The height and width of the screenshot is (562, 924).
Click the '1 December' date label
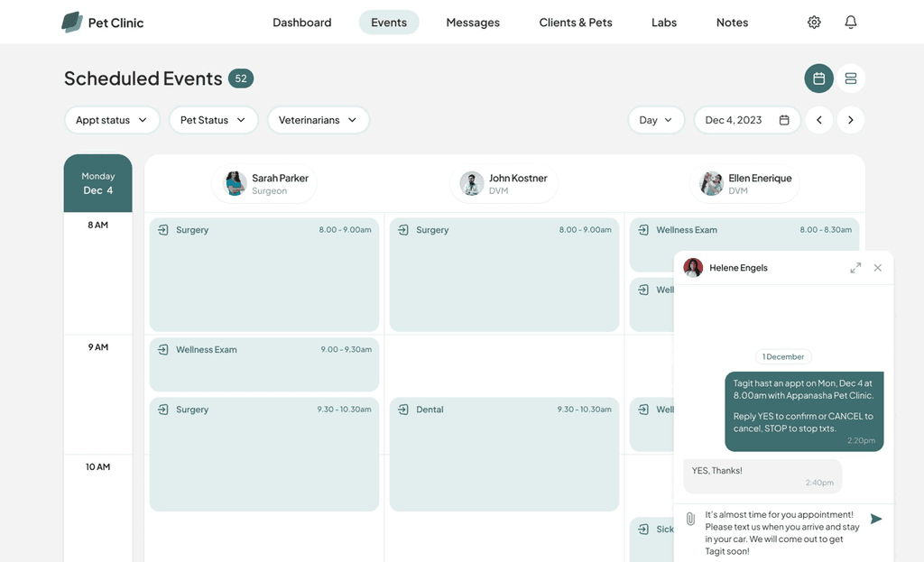click(783, 356)
